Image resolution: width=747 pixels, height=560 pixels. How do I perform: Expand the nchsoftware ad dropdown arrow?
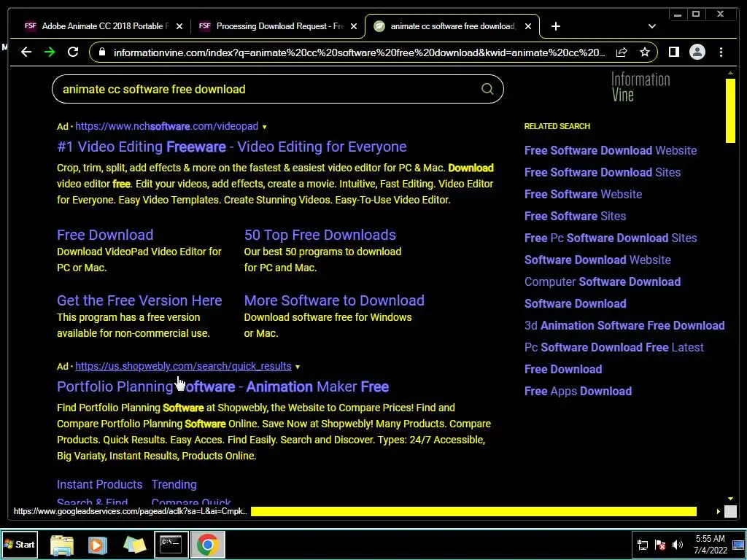(264, 127)
